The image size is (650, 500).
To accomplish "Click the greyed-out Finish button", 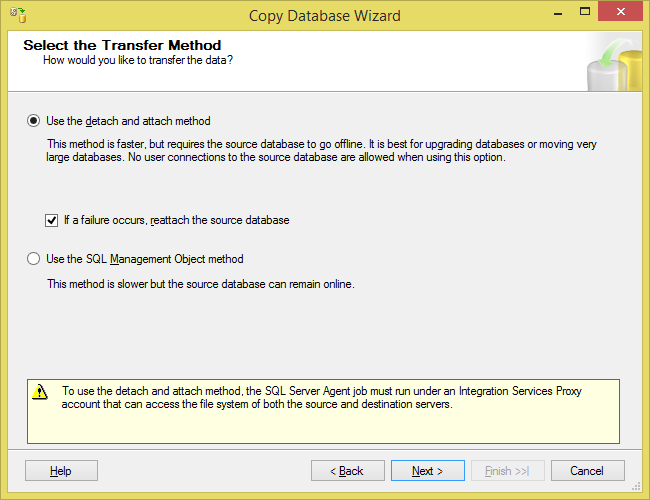I will pos(507,471).
